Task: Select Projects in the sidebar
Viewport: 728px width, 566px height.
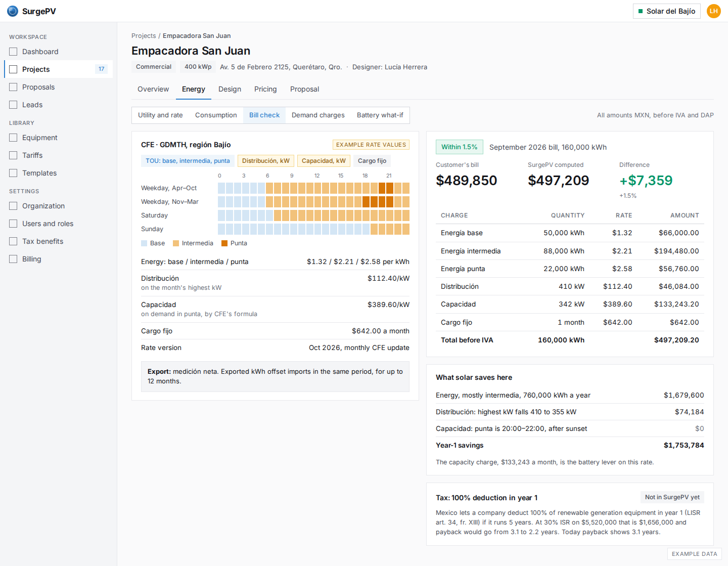Action: click(58, 69)
